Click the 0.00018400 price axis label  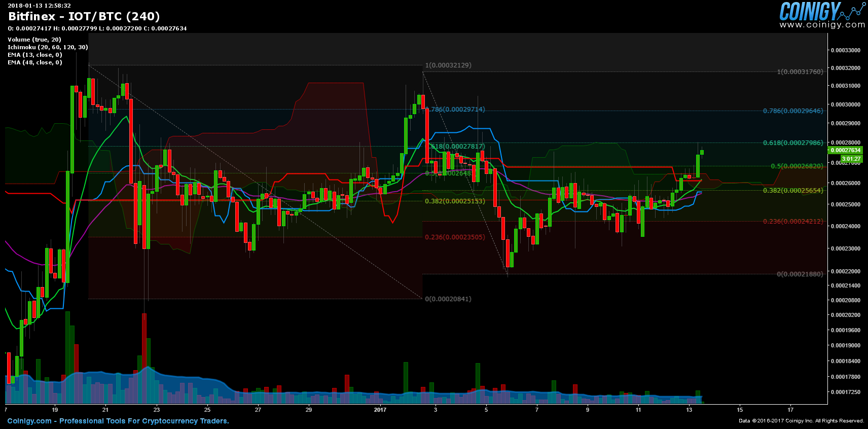click(x=846, y=361)
